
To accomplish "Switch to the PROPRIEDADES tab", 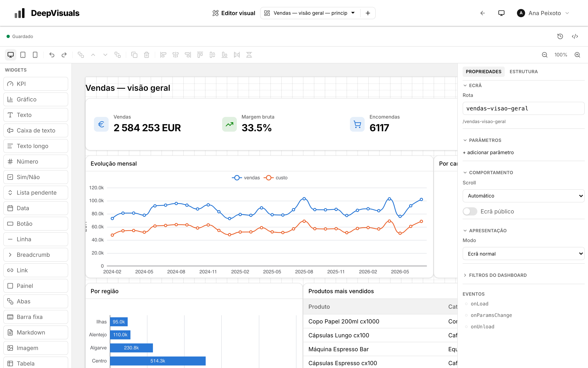I will point(483,72).
